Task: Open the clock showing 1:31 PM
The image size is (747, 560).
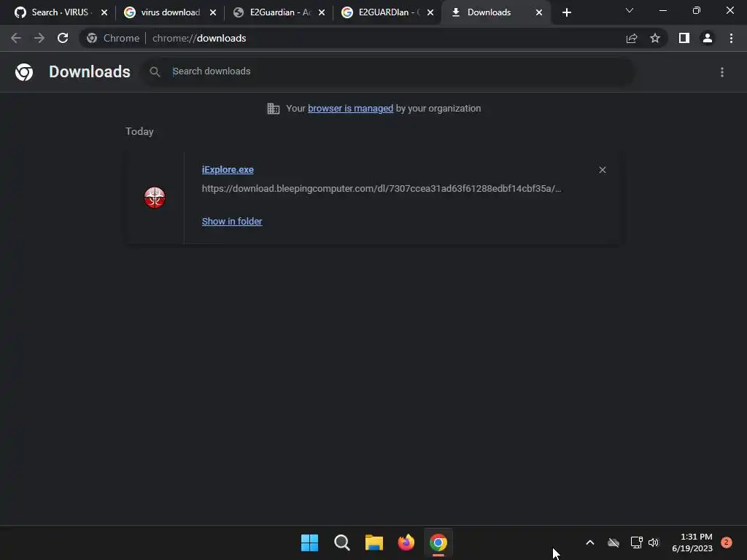Action: pyautogui.click(x=692, y=542)
